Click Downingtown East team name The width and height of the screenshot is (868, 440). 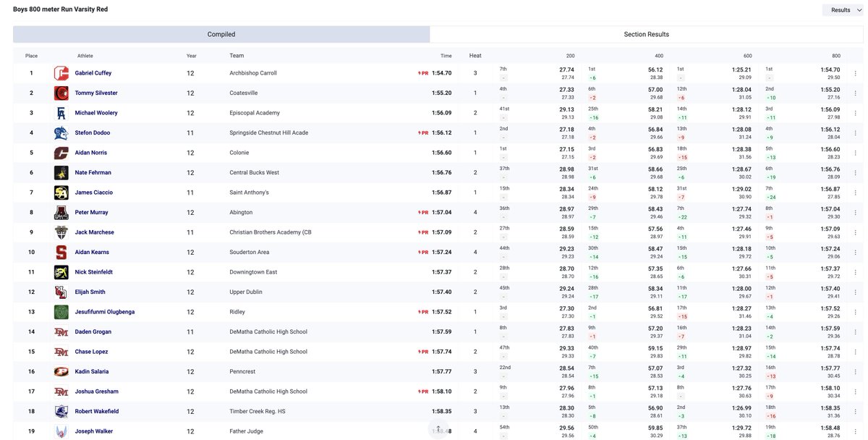[253, 272]
